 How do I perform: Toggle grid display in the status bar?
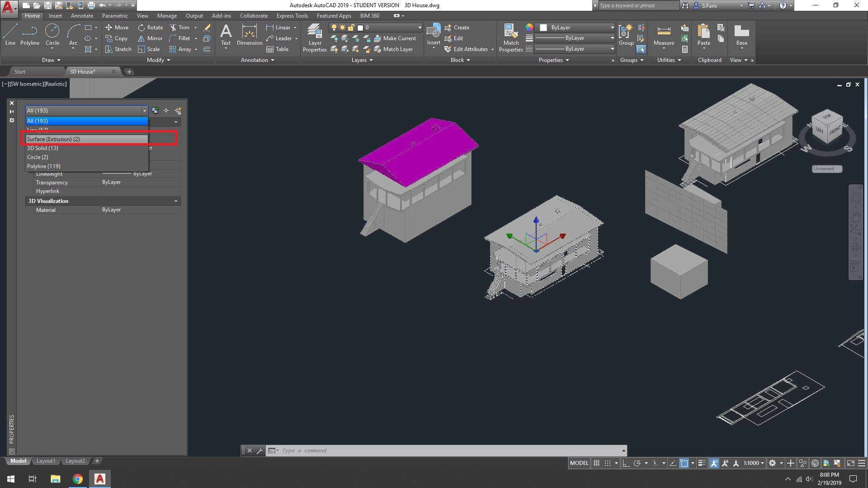click(597, 463)
